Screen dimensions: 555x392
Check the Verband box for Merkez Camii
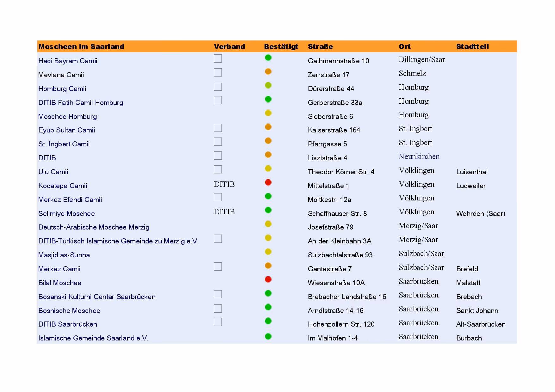tap(218, 266)
